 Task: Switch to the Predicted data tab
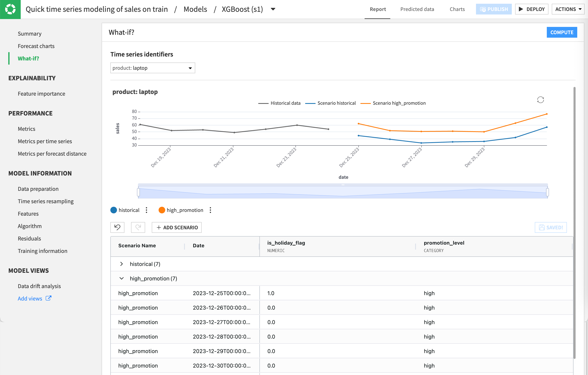click(417, 9)
